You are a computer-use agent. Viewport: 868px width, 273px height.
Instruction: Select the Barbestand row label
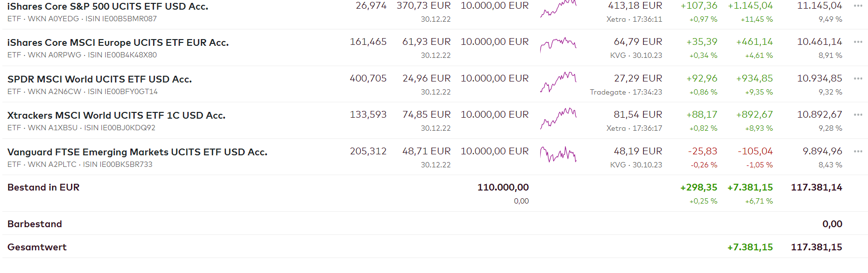click(x=35, y=224)
